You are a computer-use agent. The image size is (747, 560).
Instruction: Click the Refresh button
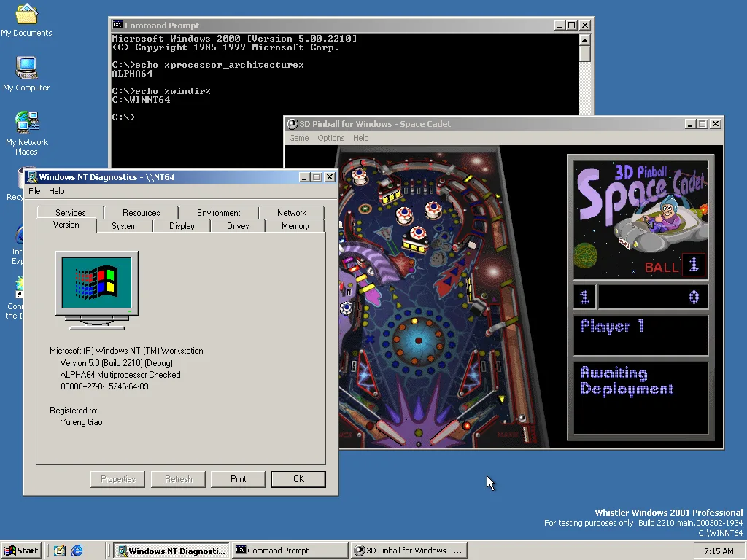(x=178, y=479)
